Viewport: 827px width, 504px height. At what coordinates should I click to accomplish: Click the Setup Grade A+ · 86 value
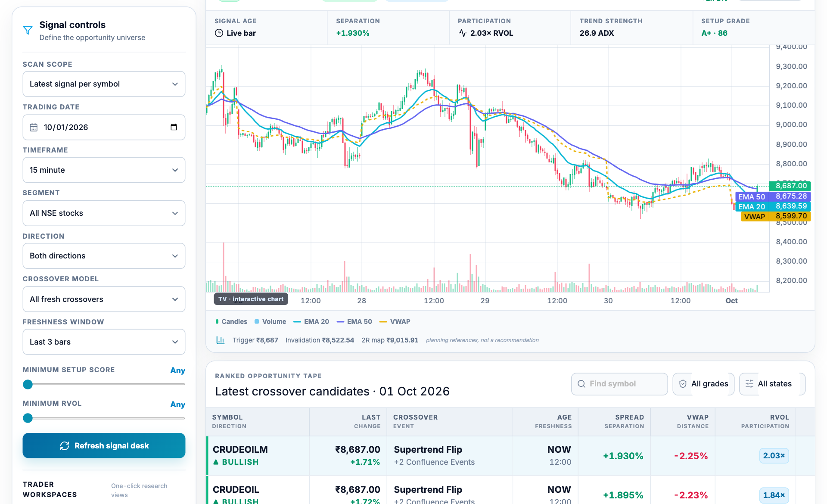[x=714, y=33]
